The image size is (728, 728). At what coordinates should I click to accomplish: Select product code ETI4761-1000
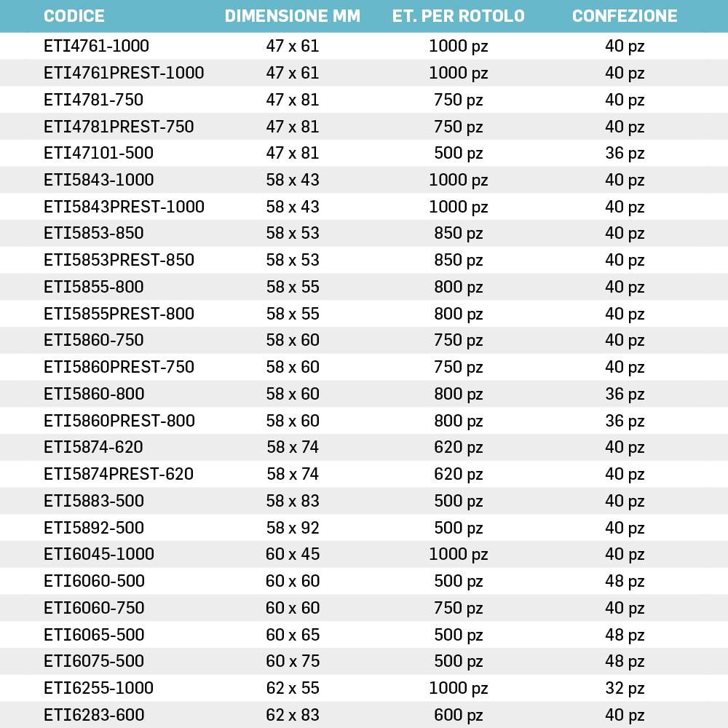(96, 47)
